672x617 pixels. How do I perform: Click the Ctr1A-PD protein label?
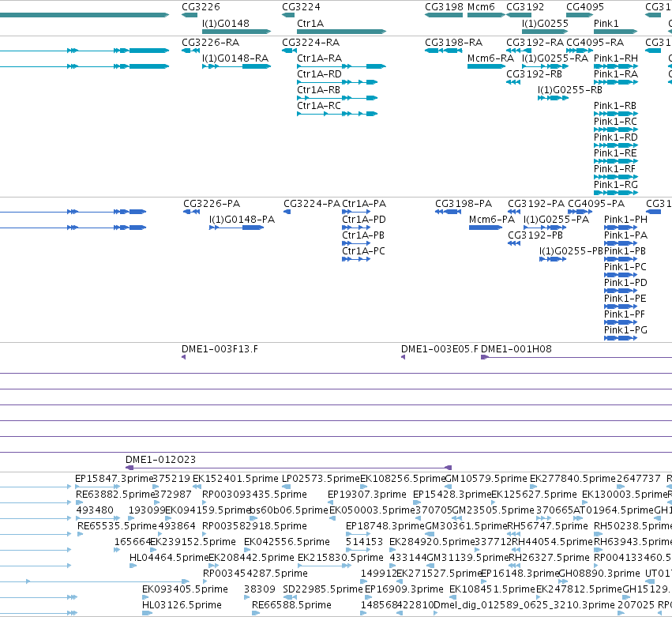point(364,220)
